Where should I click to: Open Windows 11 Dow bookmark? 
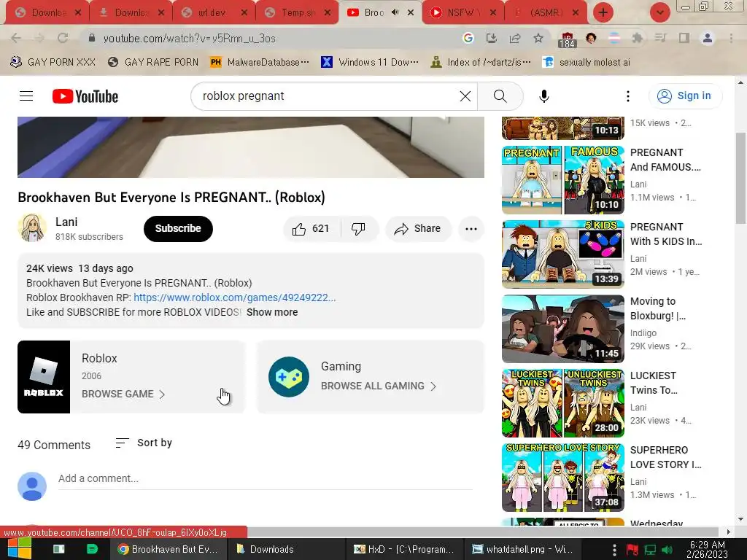[x=370, y=62]
